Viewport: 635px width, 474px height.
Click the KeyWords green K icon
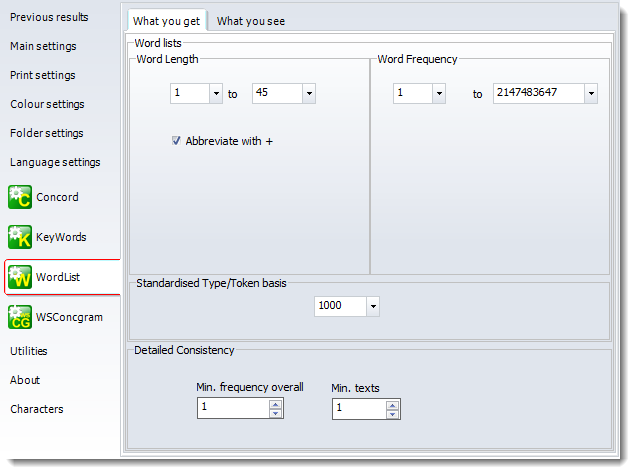[20, 237]
